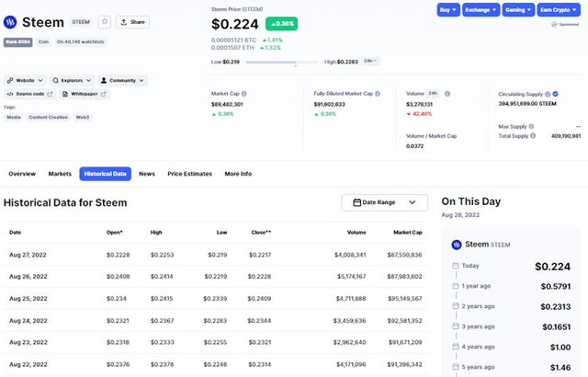Switch to the News tab
Viewport: 588px width, 377px height.
click(x=147, y=174)
